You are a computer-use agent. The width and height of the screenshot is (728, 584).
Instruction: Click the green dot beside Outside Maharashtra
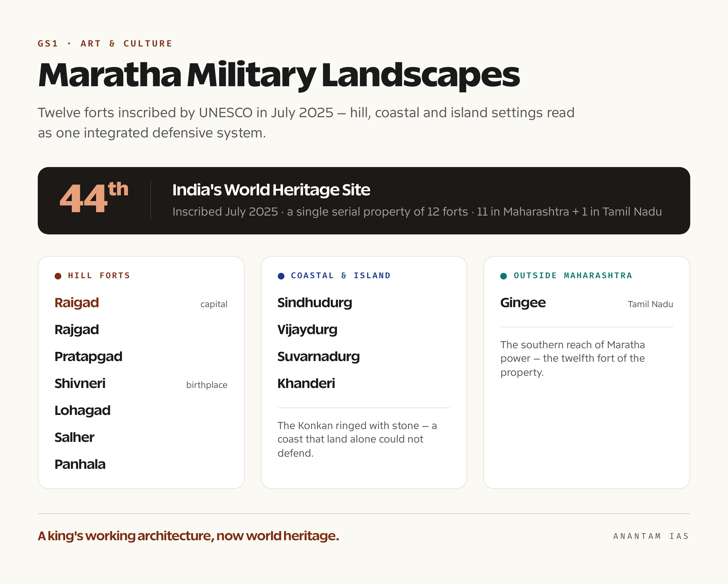pyautogui.click(x=504, y=276)
